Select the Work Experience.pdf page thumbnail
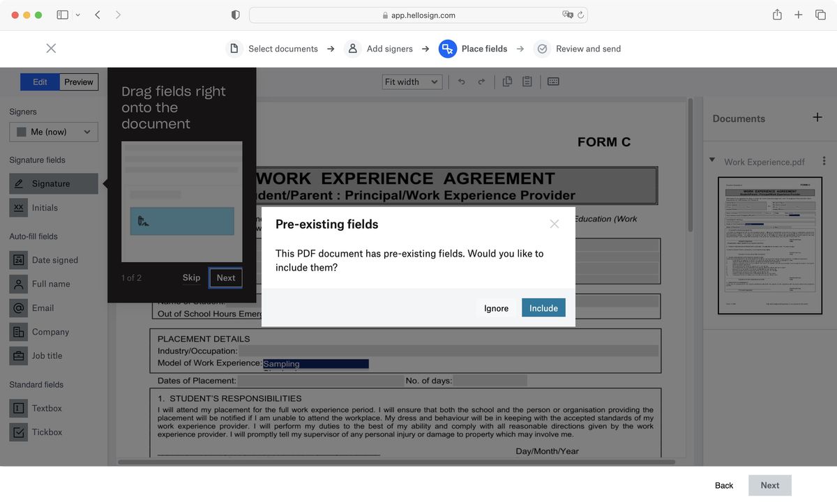Image resolution: width=837 pixels, height=504 pixels. [769, 245]
